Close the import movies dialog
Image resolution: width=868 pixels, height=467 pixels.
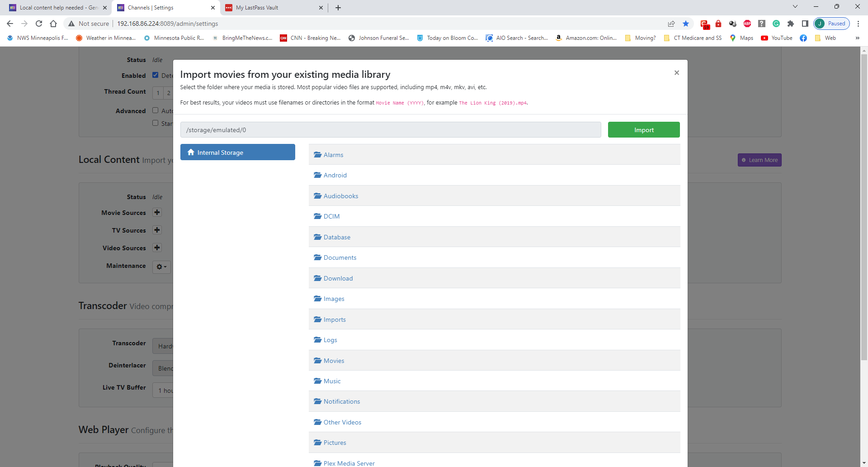(676, 73)
